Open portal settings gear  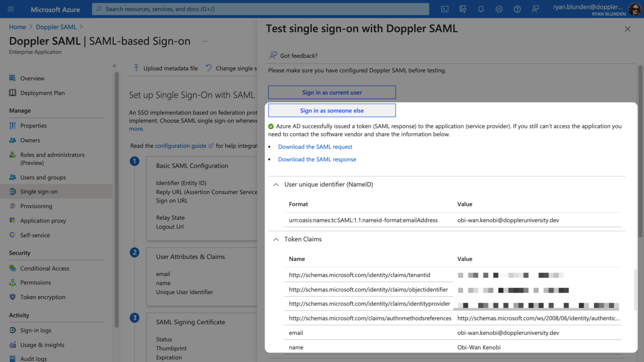499,9
